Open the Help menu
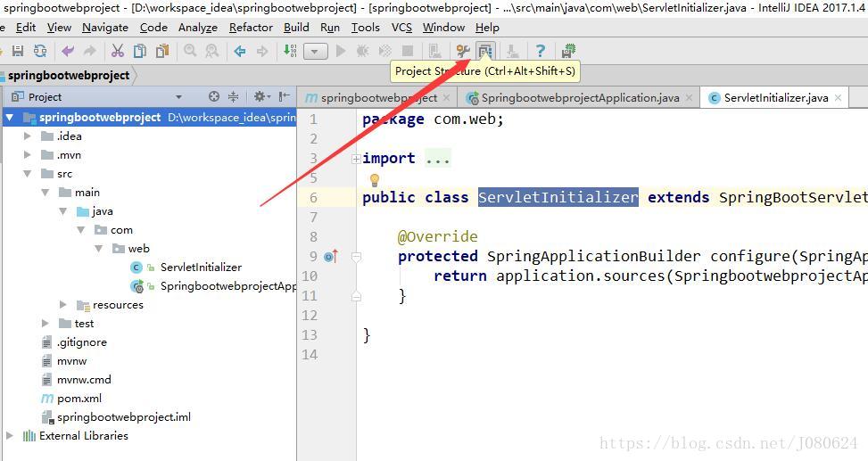Image resolution: width=868 pixels, height=461 pixels. [487, 27]
